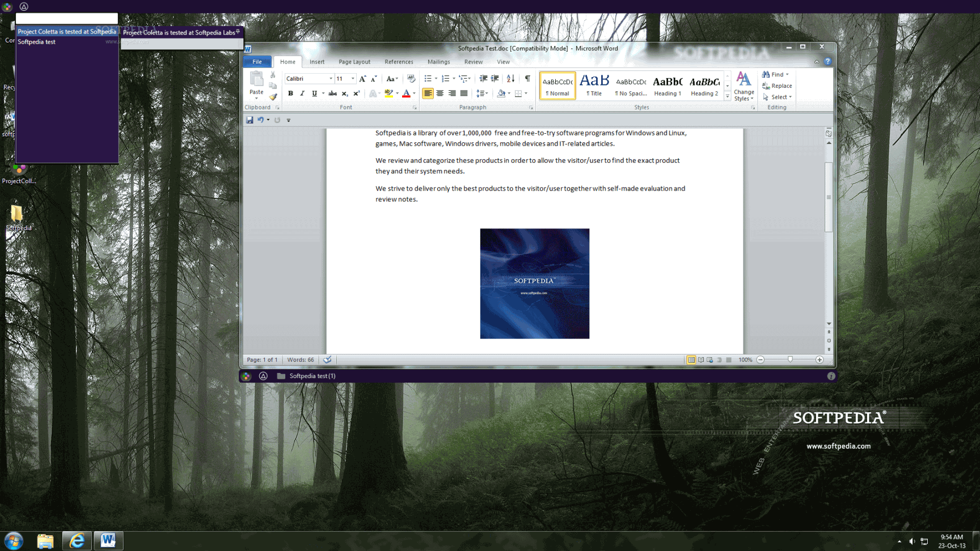Click the Word Help question mark icon
Image resolution: width=980 pixels, height=551 pixels.
pyautogui.click(x=827, y=62)
